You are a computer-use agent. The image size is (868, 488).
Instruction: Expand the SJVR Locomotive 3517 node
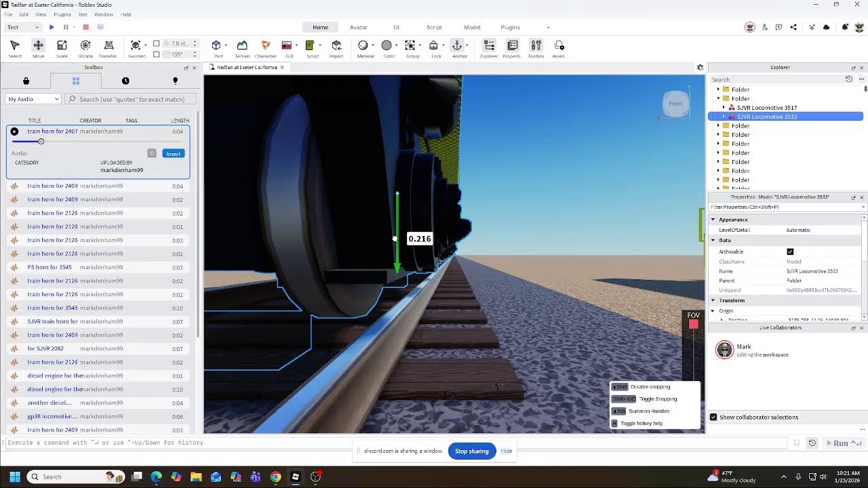724,108
